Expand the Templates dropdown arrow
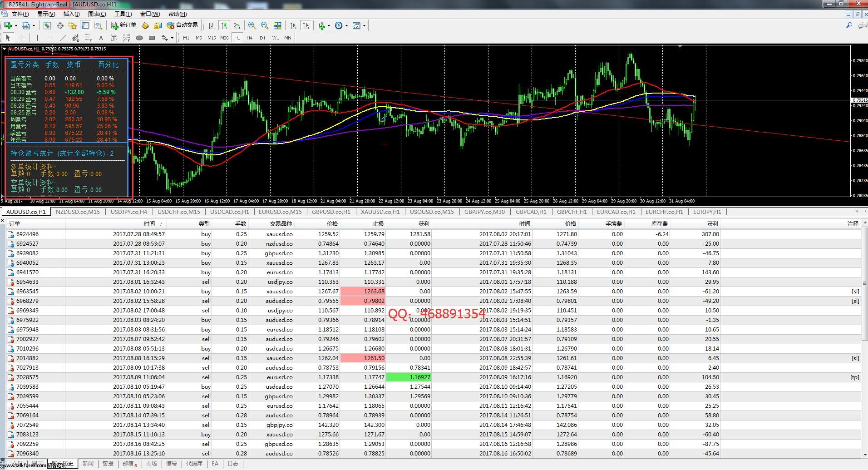 click(x=364, y=25)
